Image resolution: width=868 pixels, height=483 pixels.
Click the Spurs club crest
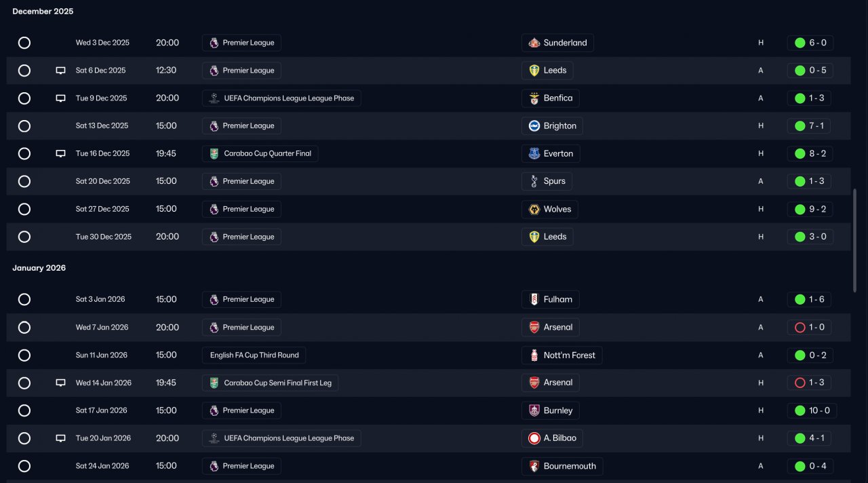tap(534, 181)
